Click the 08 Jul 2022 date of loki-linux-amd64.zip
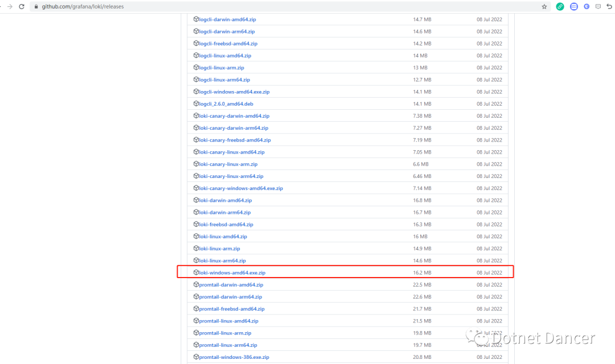This screenshot has width=615, height=364. pyautogui.click(x=489, y=236)
